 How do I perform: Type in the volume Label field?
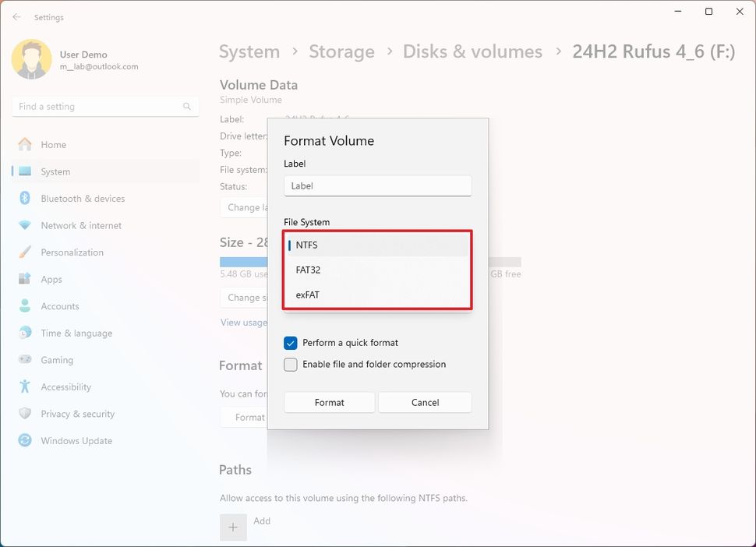click(377, 185)
